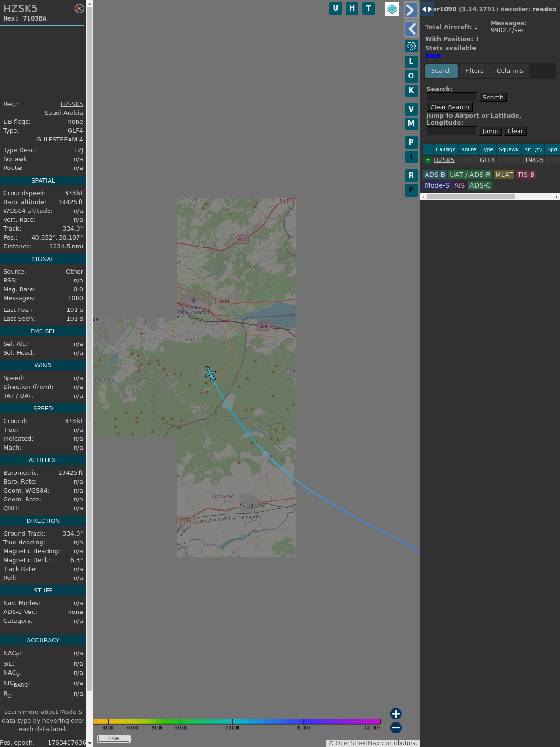Click the Jump to airport input field
Screen dimensions: 560x747
pos(451,131)
